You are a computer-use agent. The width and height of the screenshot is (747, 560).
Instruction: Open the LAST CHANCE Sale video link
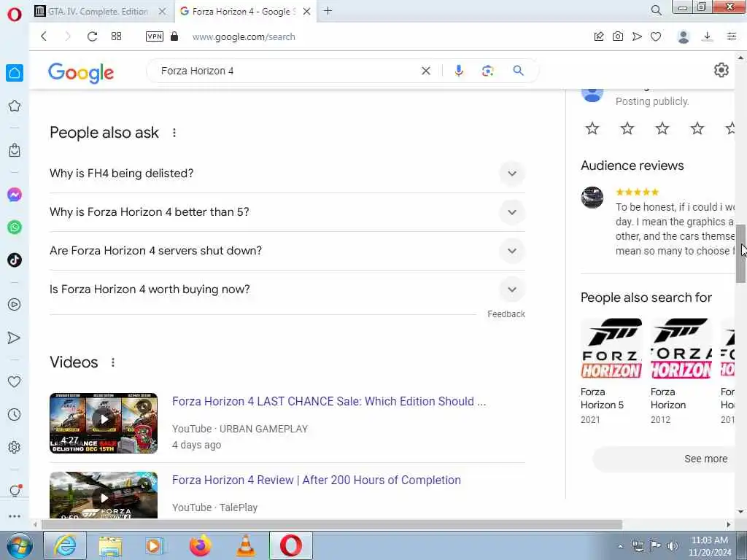coord(329,402)
